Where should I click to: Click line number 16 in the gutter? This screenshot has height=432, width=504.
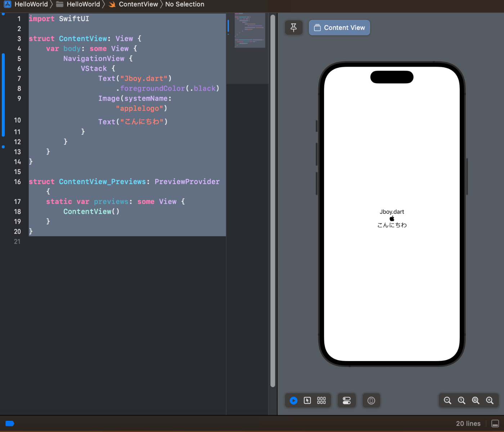coord(17,182)
